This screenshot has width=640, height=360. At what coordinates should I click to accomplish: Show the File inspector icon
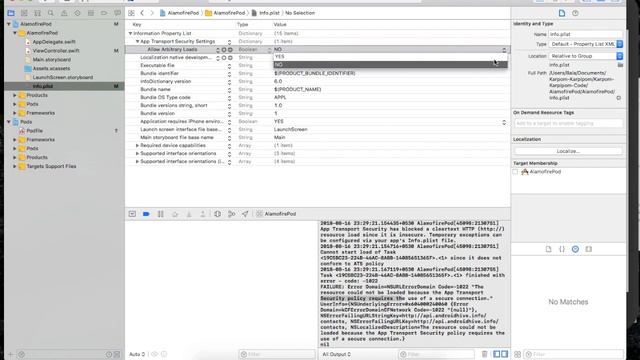pos(562,13)
